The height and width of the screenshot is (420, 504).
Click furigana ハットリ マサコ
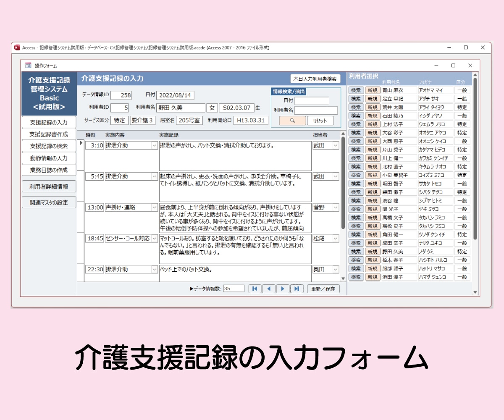pos(436,268)
